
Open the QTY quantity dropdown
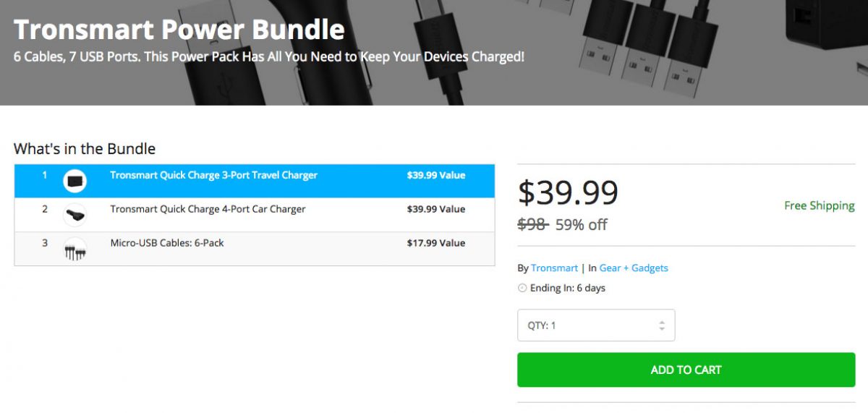click(596, 325)
